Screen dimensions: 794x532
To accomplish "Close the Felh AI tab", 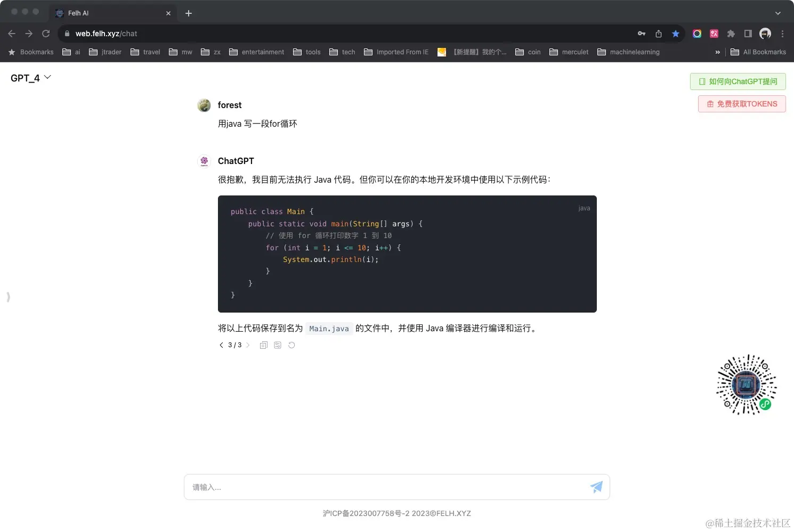I will pyautogui.click(x=168, y=13).
